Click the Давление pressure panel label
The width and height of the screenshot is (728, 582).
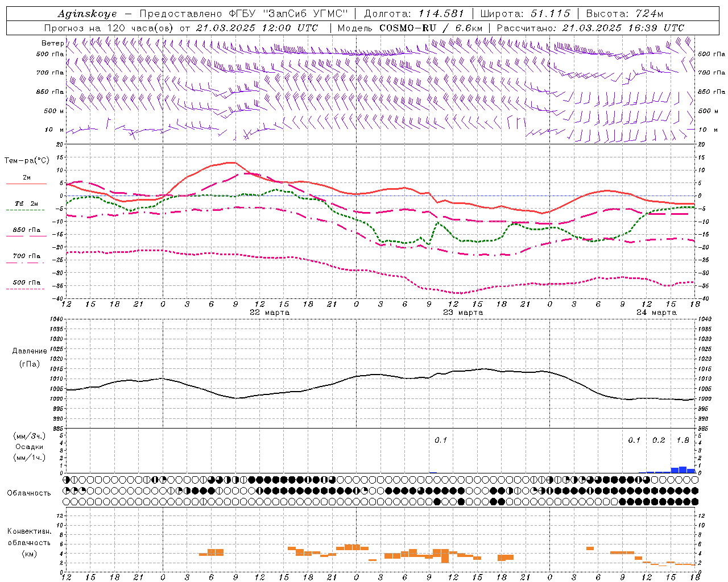30,351
